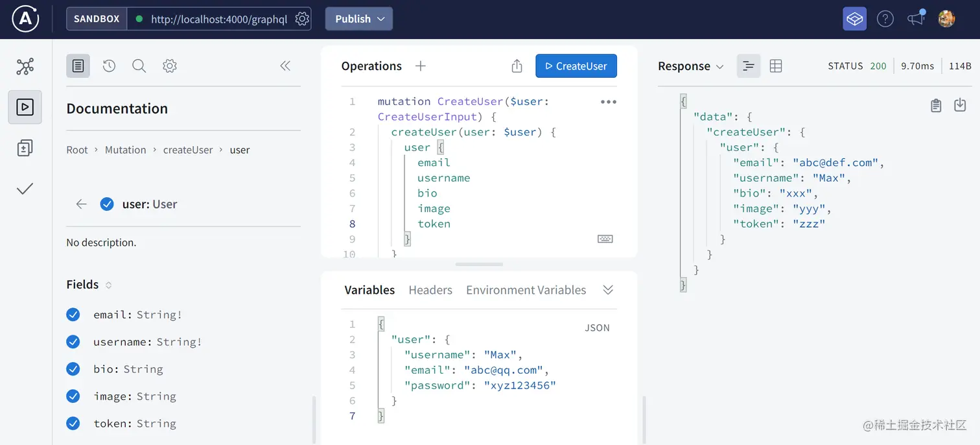Go to Mutation breadcrumb

(125, 150)
